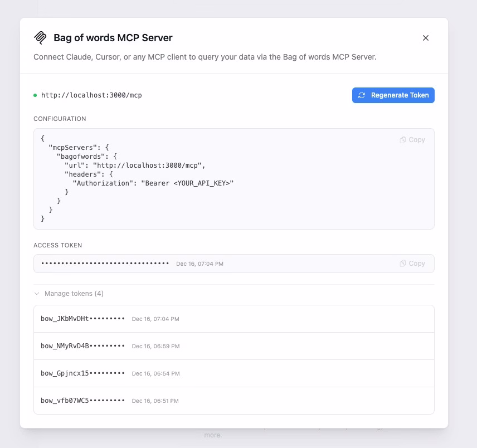
Task: Click the dialog title Bag of words MCP Server
Action: click(x=113, y=38)
